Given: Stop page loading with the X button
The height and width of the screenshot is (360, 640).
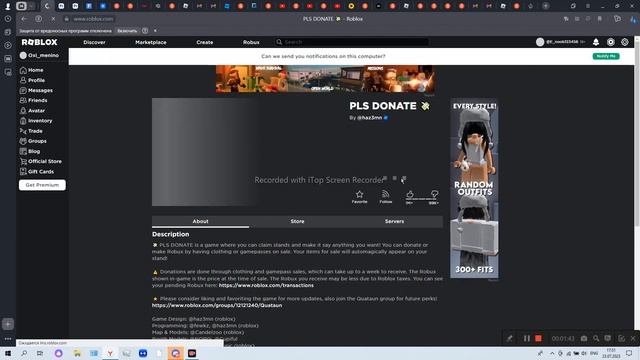Looking at the screenshot, I should coord(53,19).
